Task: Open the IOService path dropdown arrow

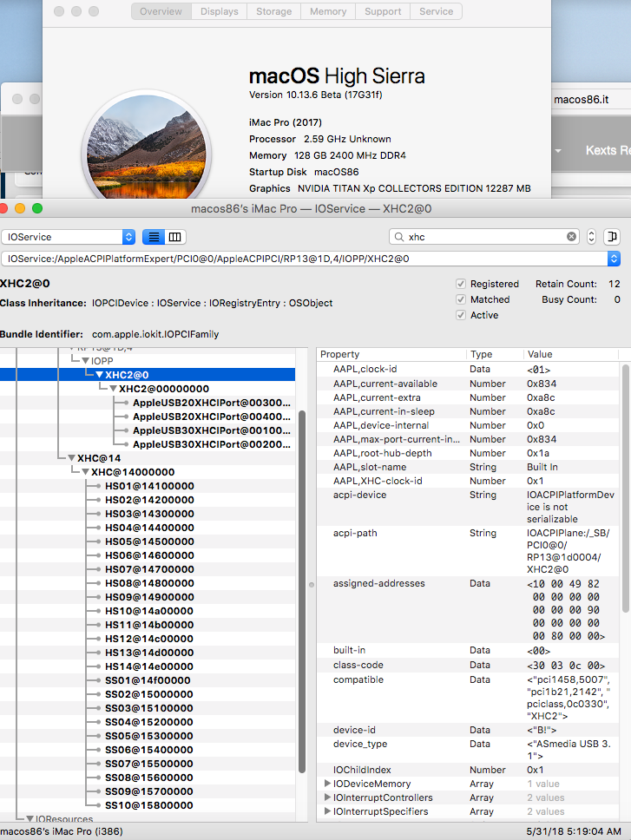Action: pyautogui.click(x=614, y=259)
